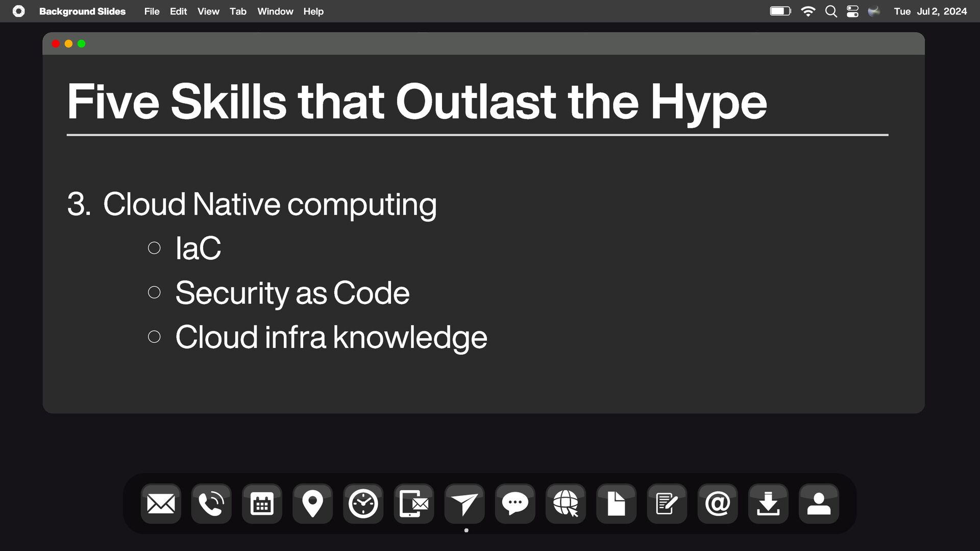980x551 pixels.
Task: Launch the Calendar dock icon
Action: tap(262, 504)
